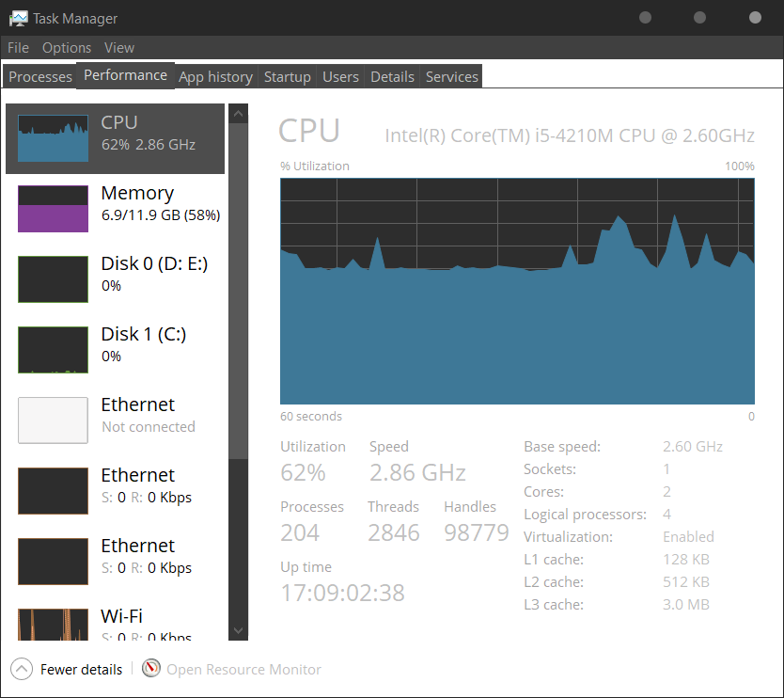Click the 100% label above the graph
This screenshot has width=784, height=698.
[x=740, y=167]
